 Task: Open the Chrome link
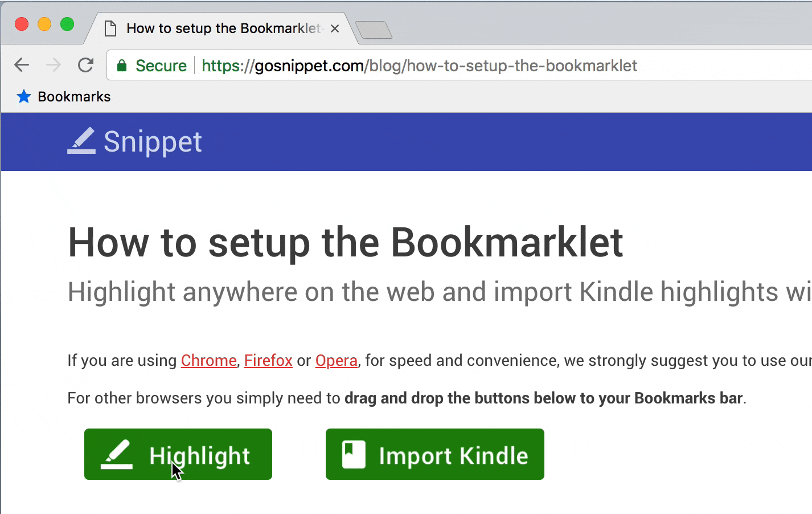208,361
